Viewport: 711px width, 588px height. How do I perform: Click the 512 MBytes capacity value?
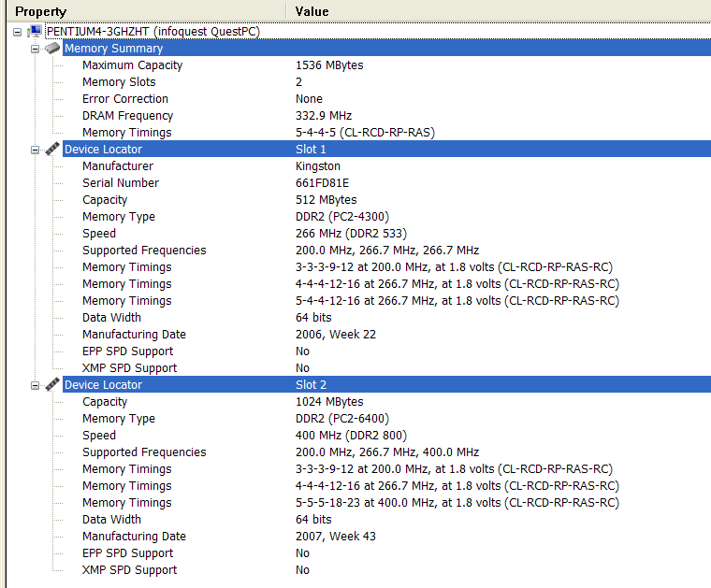click(326, 200)
